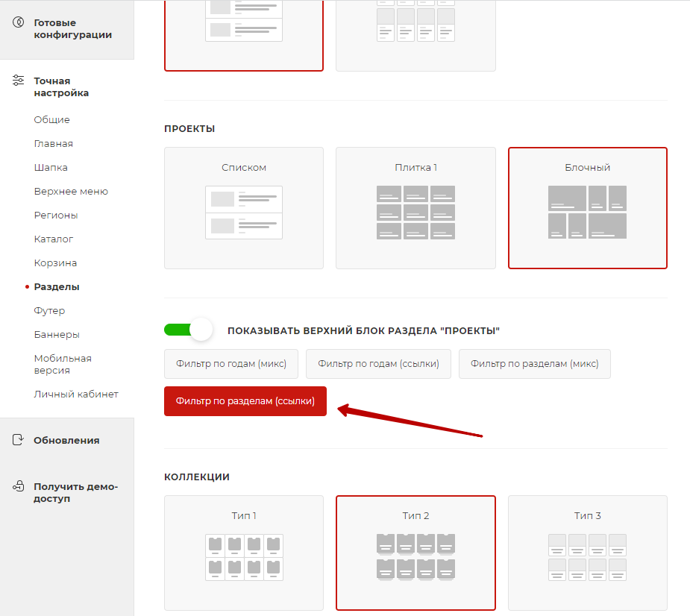Open Регионы settings
The image size is (690, 616).
[x=56, y=216]
